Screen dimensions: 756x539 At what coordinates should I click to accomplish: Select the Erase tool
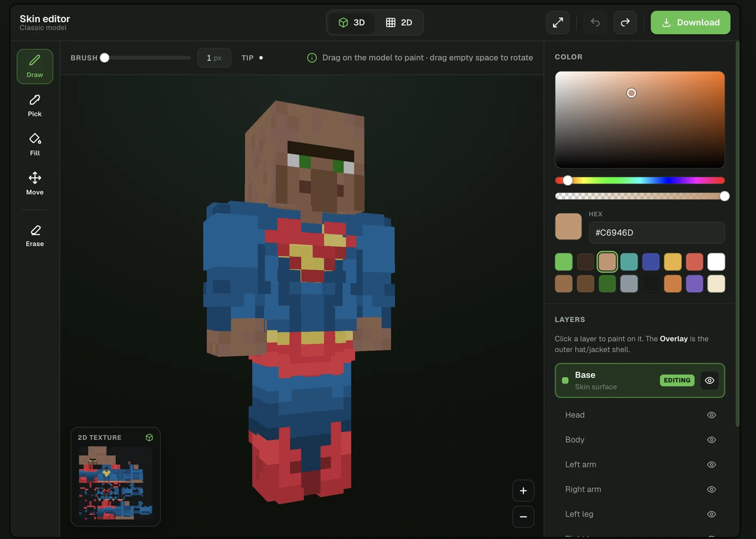[x=35, y=236]
